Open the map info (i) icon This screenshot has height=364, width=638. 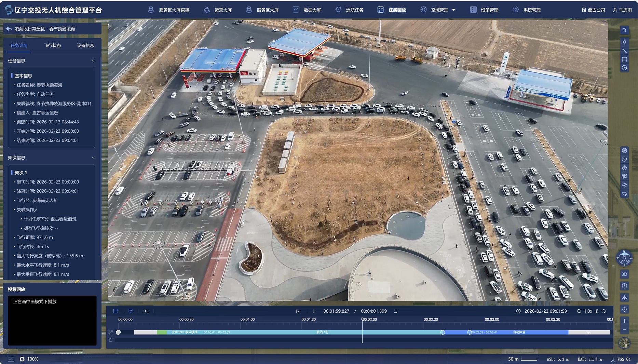[624, 286]
